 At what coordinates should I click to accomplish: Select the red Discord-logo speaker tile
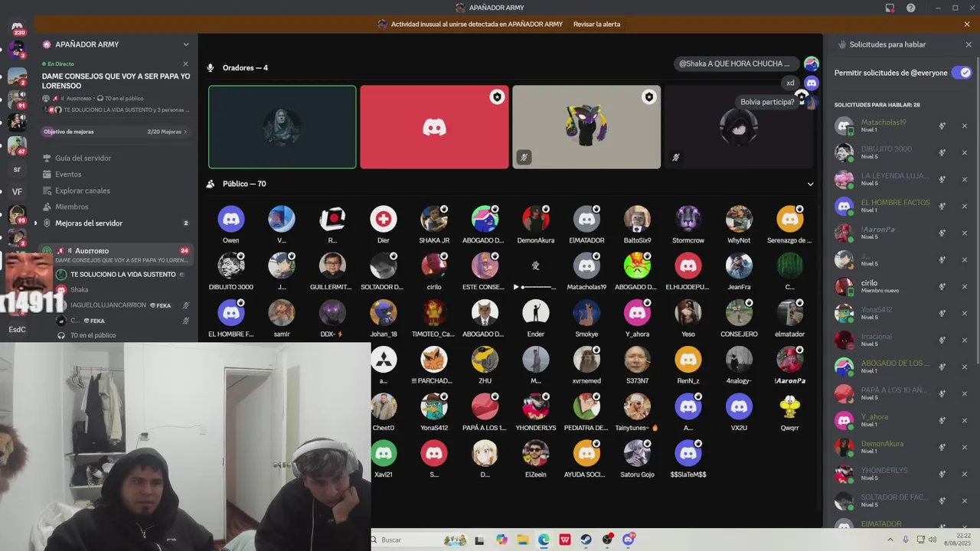[x=434, y=127]
